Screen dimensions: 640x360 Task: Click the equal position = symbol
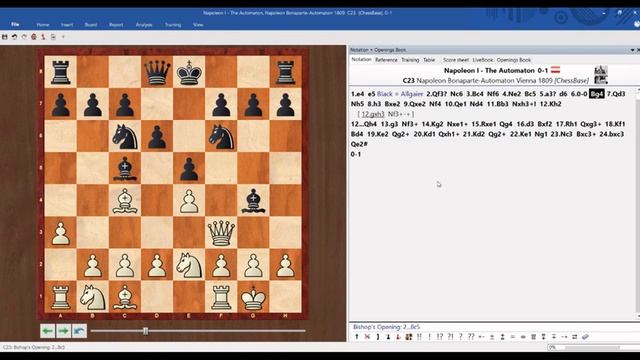pos(513,337)
